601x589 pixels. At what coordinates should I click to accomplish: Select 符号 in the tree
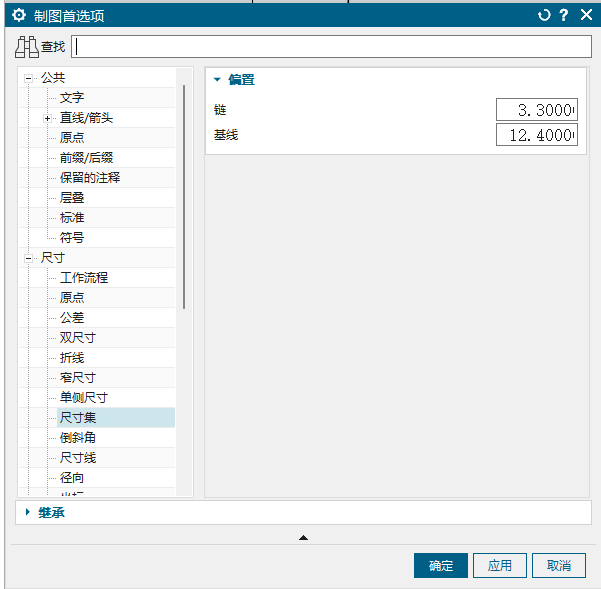pos(72,238)
